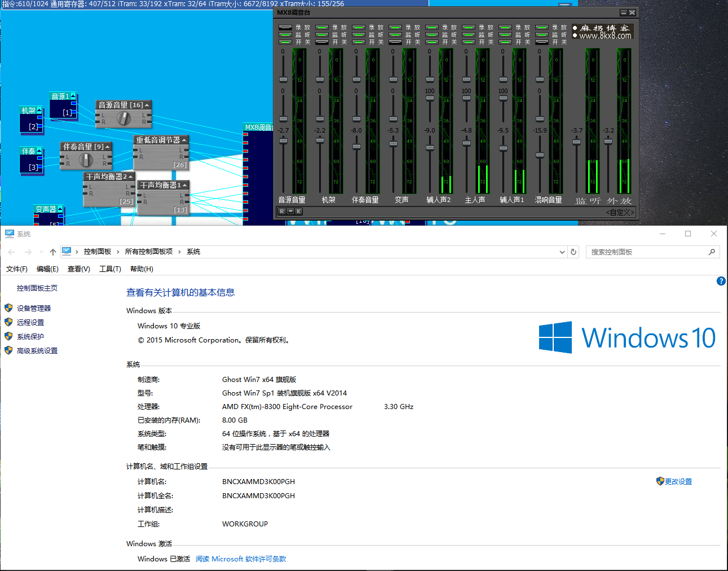Open the address bar history dropdown arrow
This screenshot has height=571, width=728.
(562, 252)
